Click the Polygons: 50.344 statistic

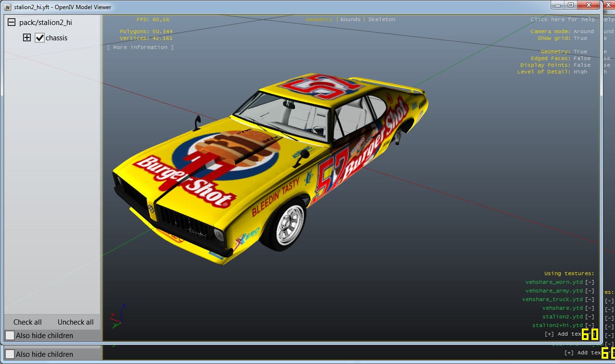[x=146, y=31]
